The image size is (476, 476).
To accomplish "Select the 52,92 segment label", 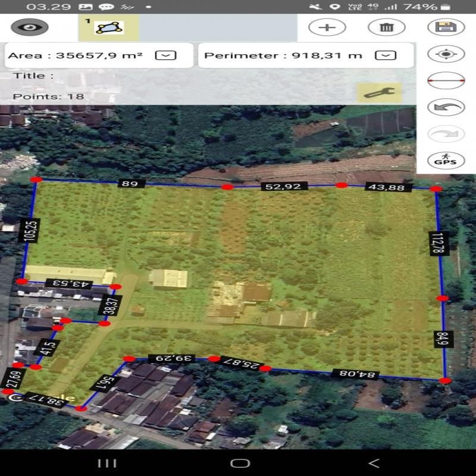I will click(x=284, y=186).
